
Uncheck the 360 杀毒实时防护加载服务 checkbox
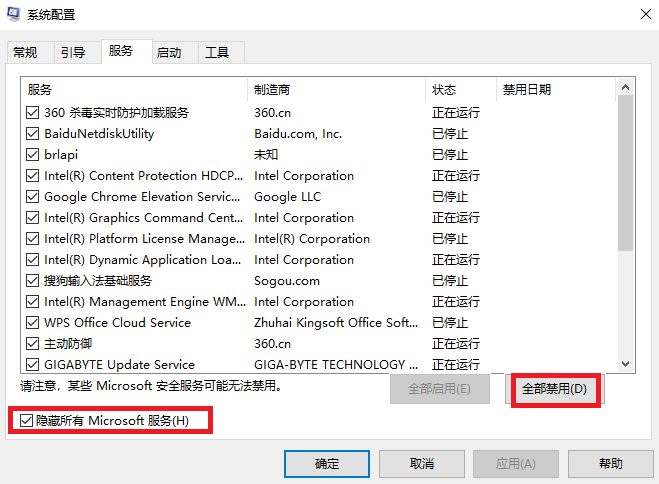click(33, 113)
